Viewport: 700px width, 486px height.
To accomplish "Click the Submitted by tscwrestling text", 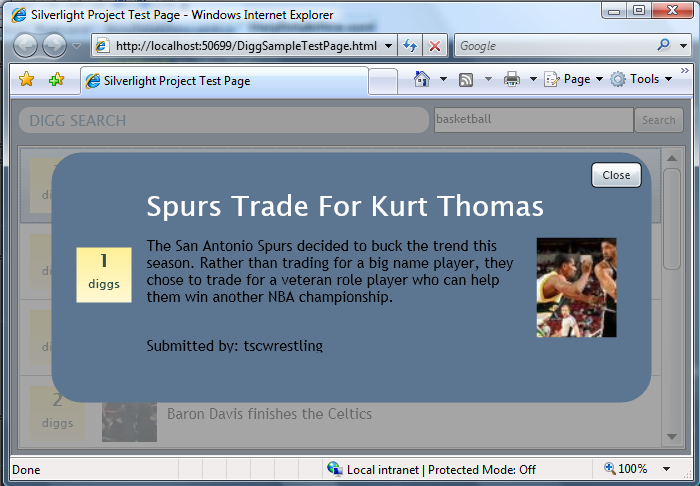I will click(x=235, y=346).
